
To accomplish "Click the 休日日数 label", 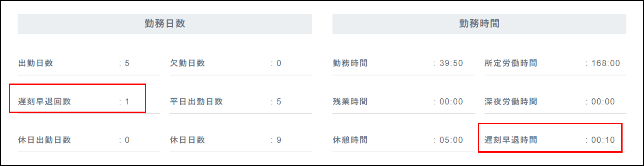I will click(187, 140).
